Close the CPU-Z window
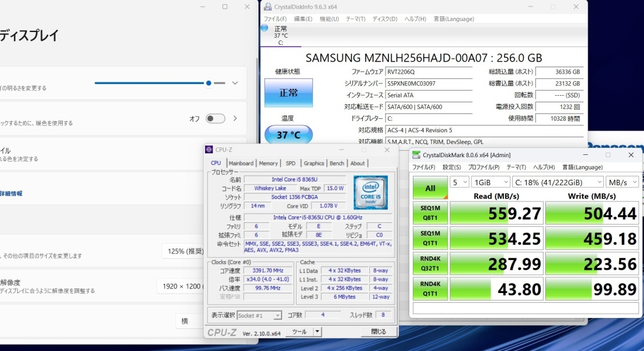This screenshot has width=644, height=351. [x=387, y=150]
